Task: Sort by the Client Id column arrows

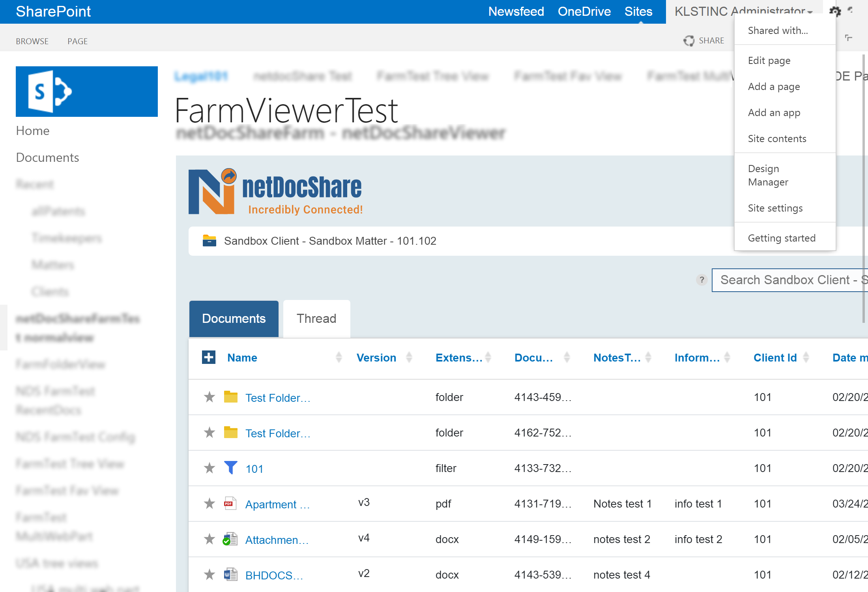Action: click(x=806, y=357)
